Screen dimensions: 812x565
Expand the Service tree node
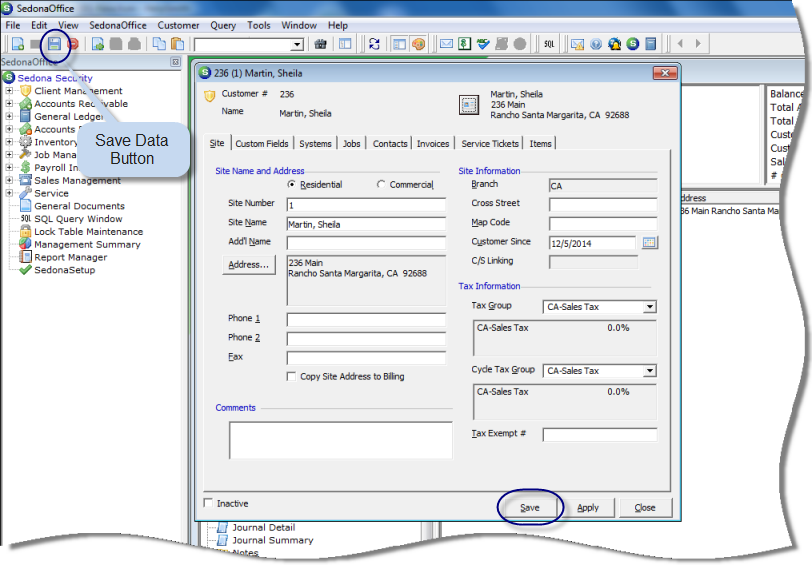pyautogui.click(x=9, y=193)
